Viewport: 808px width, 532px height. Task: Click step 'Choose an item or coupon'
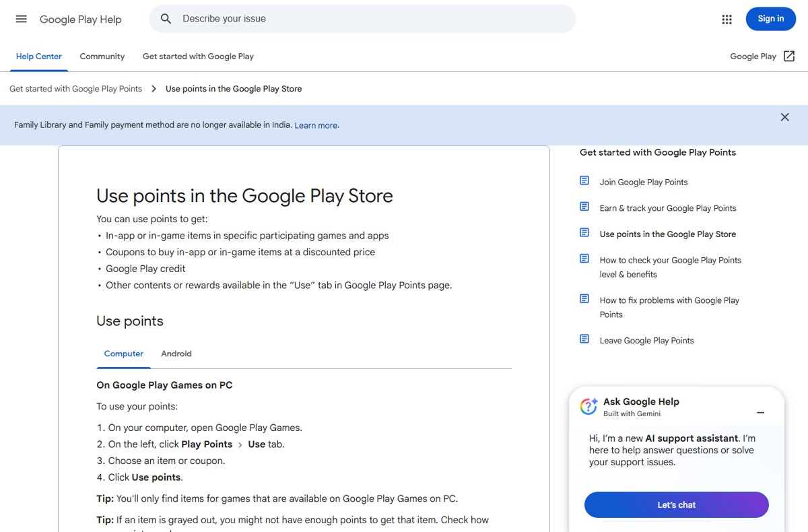(166, 461)
